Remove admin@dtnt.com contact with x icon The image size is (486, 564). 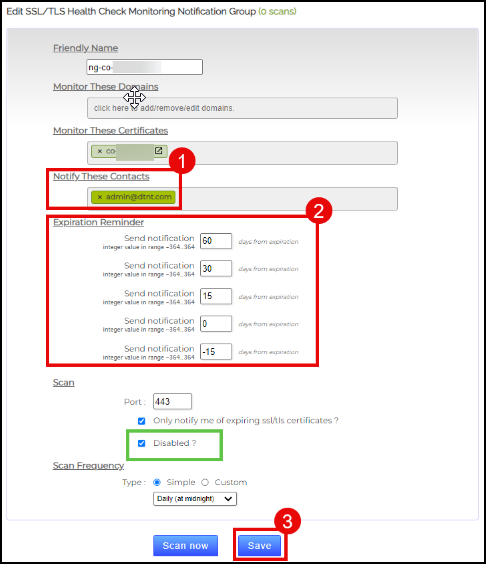pyautogui.click(x=100, y=197)
